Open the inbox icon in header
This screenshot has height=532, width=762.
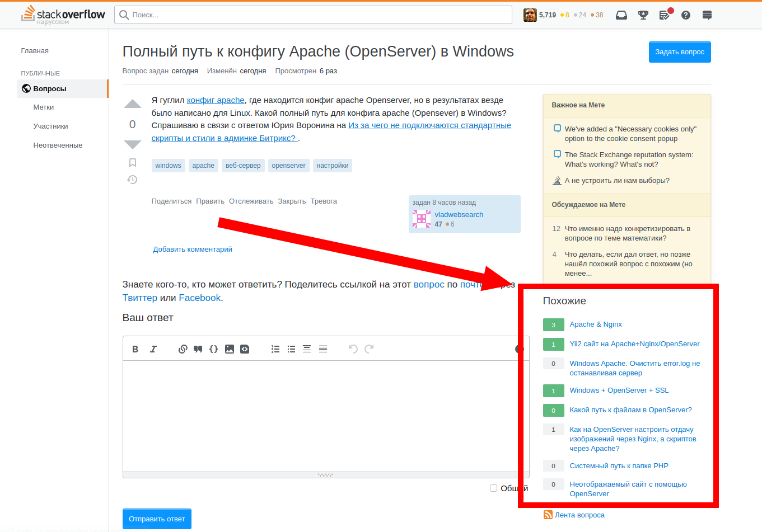point(621,15)
